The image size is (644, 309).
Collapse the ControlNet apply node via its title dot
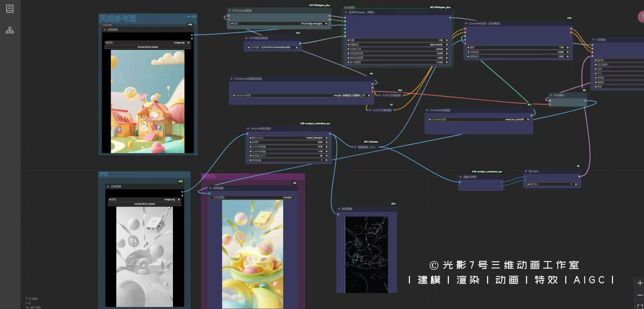point(466,24)
